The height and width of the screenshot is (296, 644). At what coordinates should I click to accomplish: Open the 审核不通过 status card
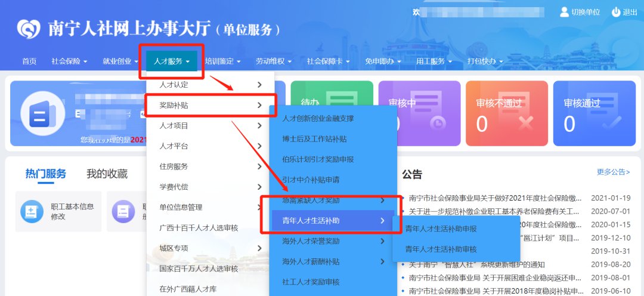[x=507, y=113]
